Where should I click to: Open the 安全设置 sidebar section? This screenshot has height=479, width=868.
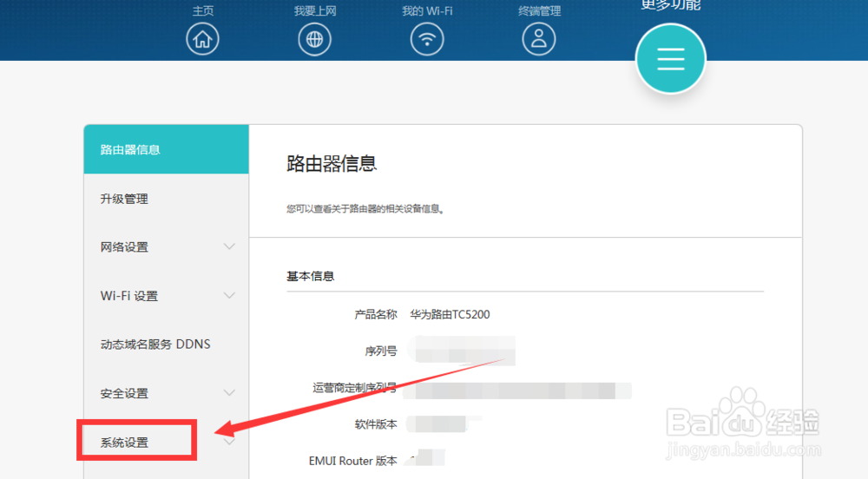click(x=166, y=393)
